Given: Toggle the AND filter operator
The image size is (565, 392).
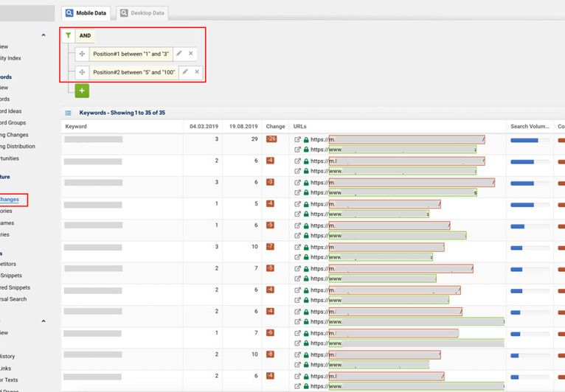Looking at the screenshot, I should tap(86, 35).
